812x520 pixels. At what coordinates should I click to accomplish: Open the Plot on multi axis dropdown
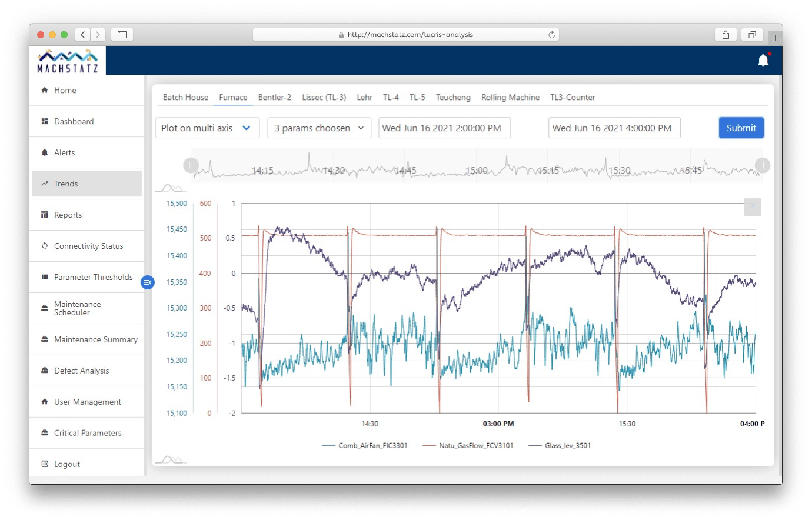click(207, 128)
